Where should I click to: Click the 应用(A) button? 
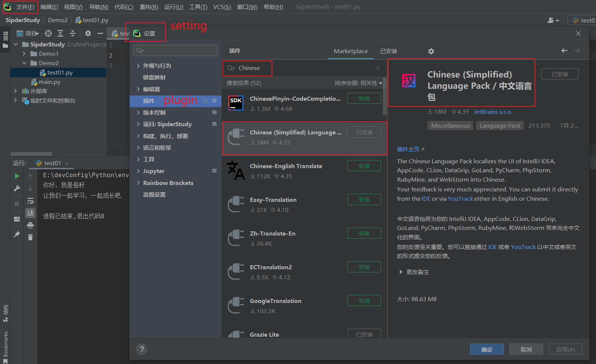click(x=565, y=349)
